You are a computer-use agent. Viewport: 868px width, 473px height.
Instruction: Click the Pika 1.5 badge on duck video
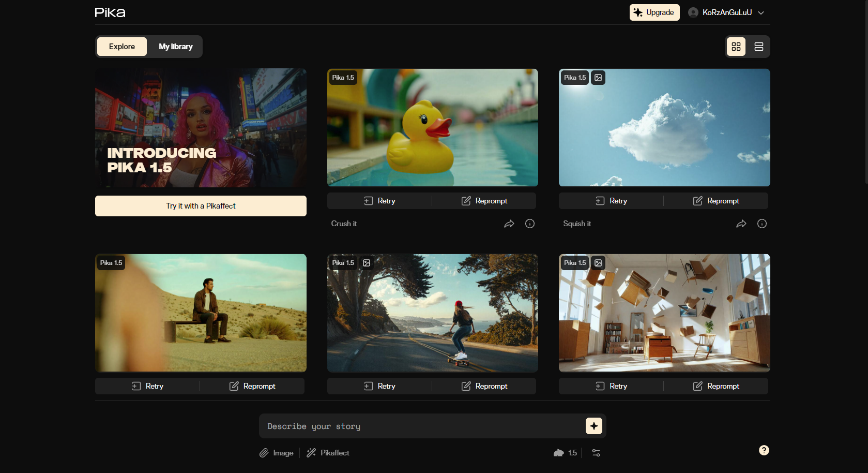[343, 78]
